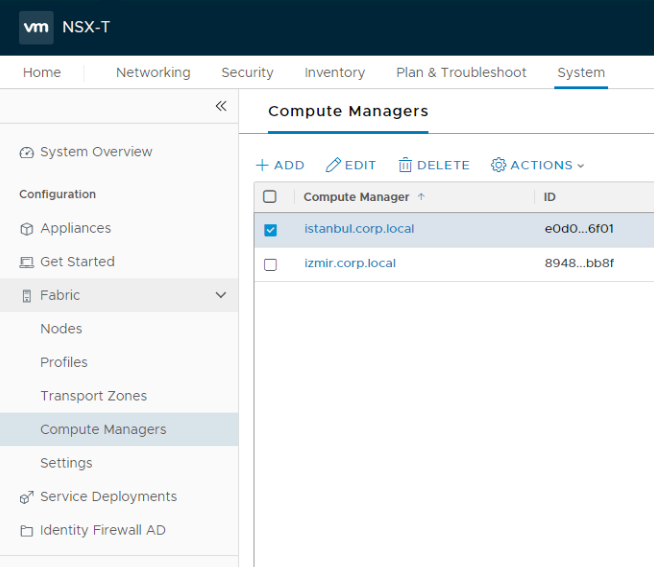Click the VMware vm logo icon
The image size is (654, 567).
pyautogui.click(x=36, y=27)
